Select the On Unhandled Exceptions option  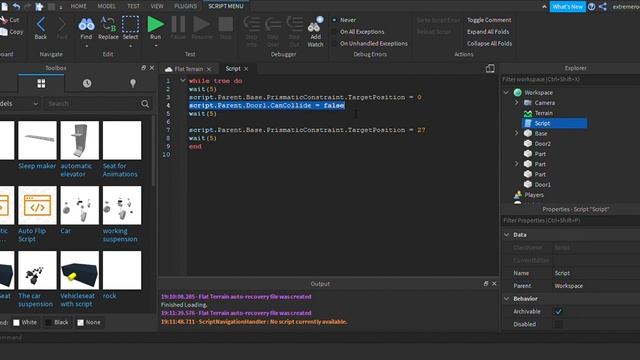335,43
